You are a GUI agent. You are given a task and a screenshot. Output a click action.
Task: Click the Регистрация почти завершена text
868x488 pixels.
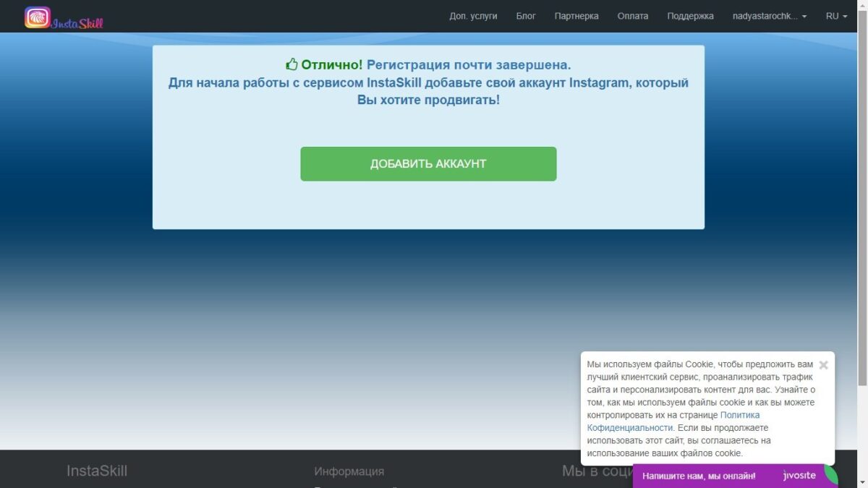pyautogui.click(x=469, y=64)
